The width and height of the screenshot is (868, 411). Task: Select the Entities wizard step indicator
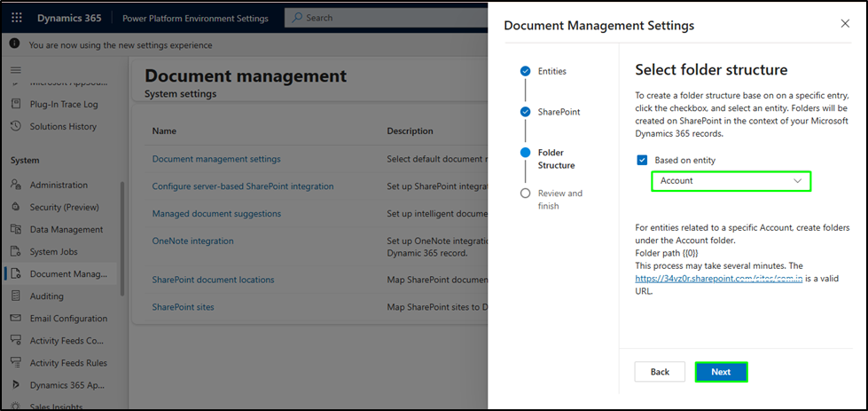[526, 71]
